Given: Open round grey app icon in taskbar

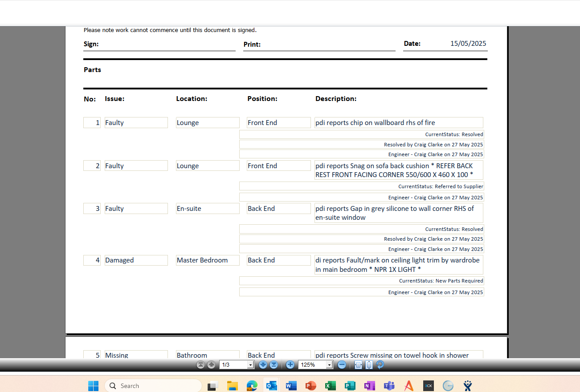Looking at the screenshot, I should point(448,386).
